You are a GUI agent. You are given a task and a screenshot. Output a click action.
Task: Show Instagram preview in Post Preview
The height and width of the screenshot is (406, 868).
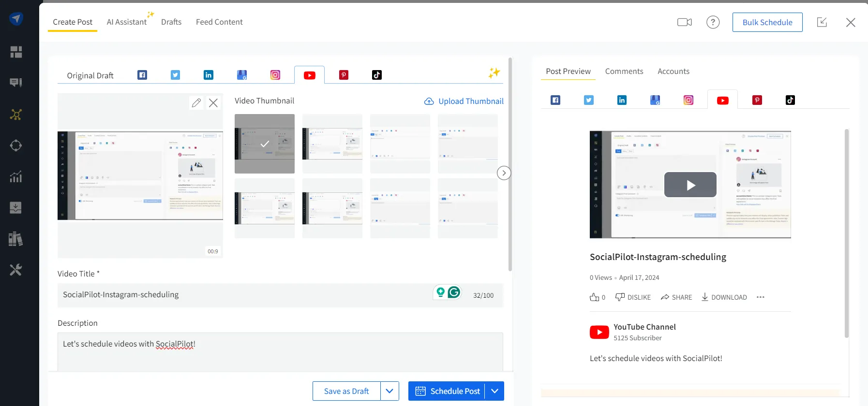(688, 100)
